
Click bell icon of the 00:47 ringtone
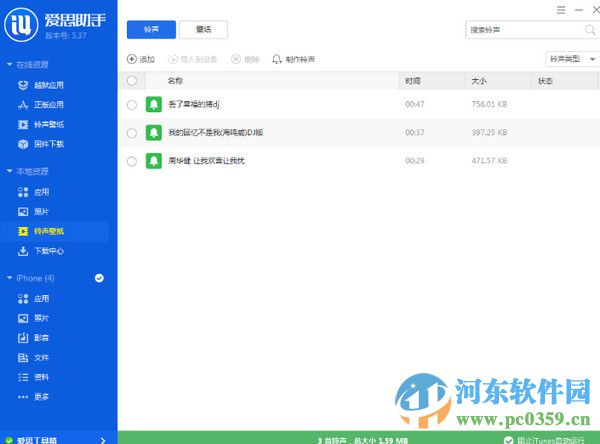(154, 104)
